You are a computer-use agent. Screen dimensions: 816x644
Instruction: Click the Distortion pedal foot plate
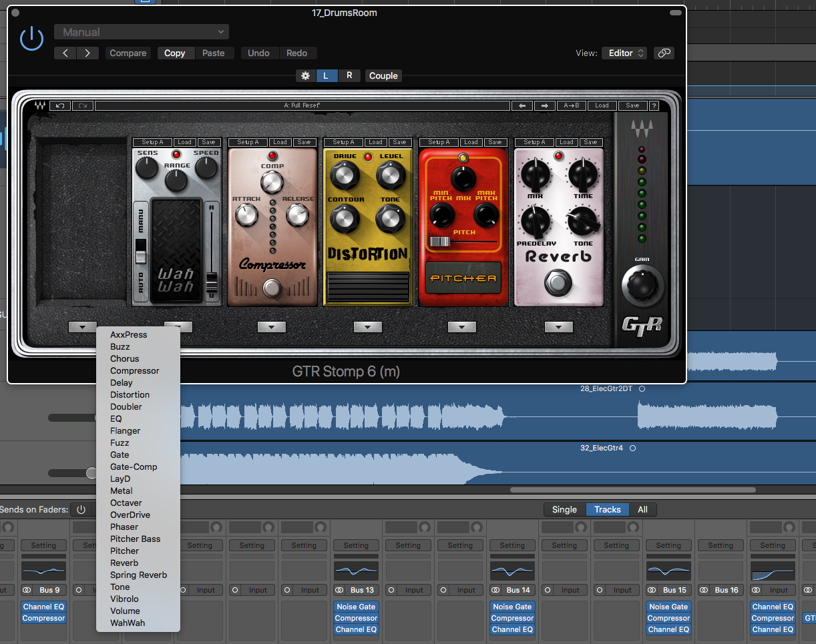click(x=367, y=287)
